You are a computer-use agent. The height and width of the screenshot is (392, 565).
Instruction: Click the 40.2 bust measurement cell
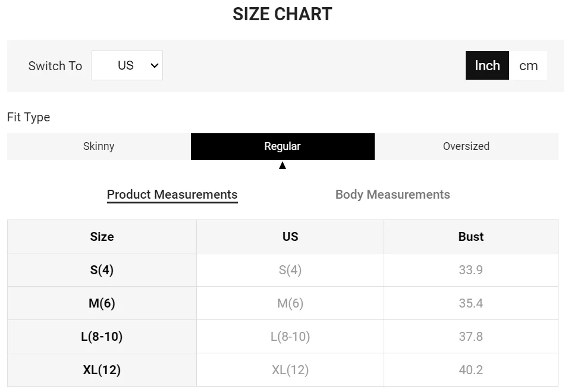471,369
